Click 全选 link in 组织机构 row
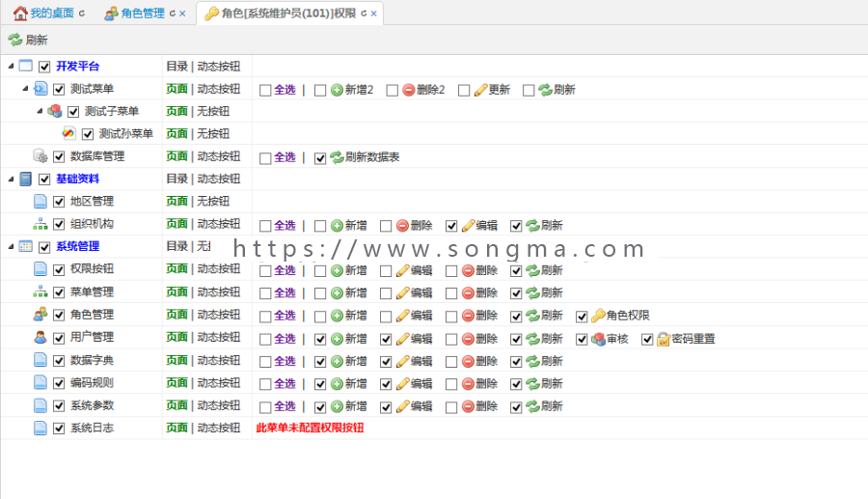The width and height of the screenshot is (868, 499). [285, 226]
